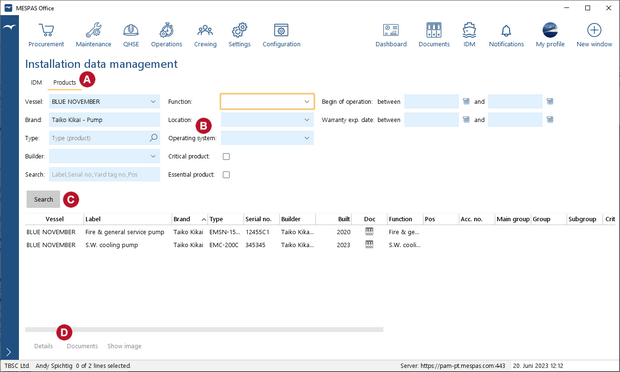620x372 pixels.
Task: Click built year 2020 cell
Action: (343, 232)
